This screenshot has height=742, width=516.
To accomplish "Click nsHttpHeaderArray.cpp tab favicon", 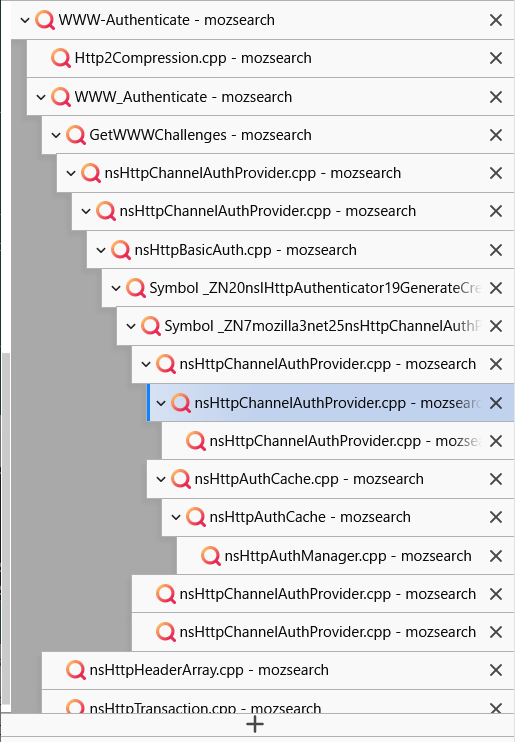I will [x=76, y=671].
